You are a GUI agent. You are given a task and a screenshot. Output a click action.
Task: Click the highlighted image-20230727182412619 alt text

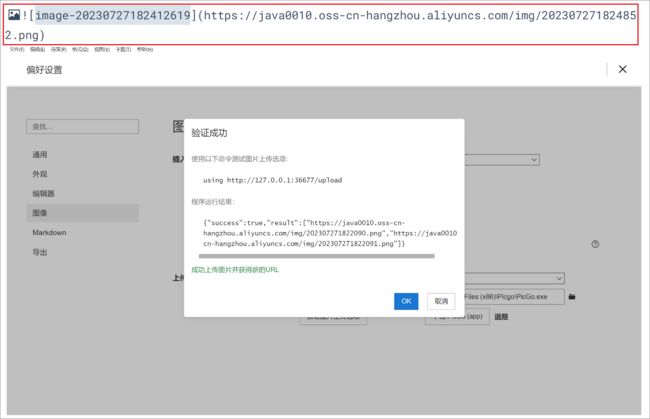coord(112,15)
